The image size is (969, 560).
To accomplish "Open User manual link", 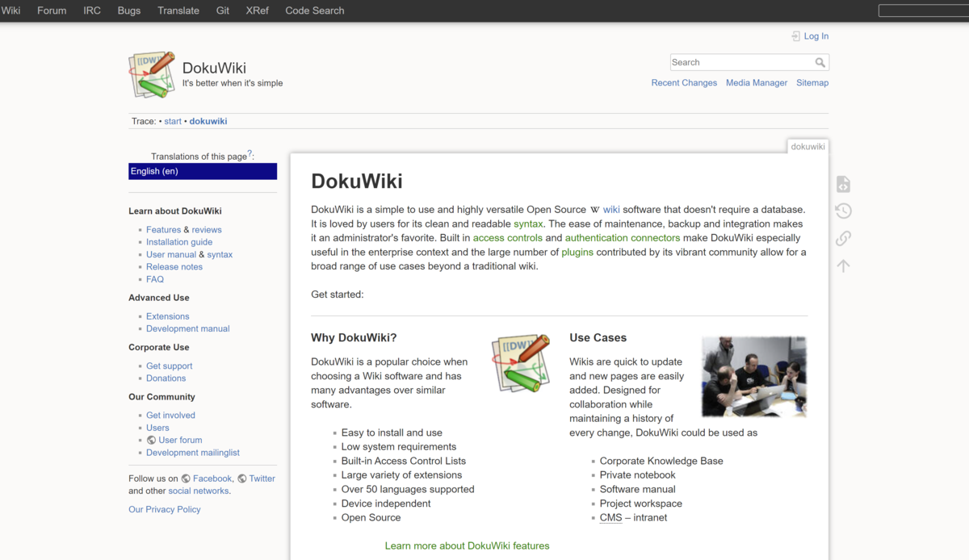I will [x=171, y=254].
